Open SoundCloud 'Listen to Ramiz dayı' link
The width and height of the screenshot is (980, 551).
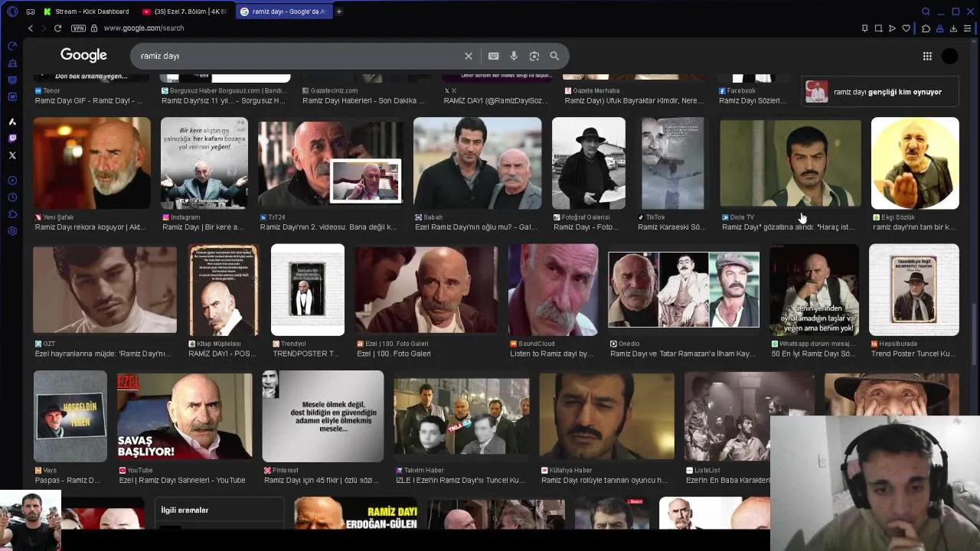[553, 354]
